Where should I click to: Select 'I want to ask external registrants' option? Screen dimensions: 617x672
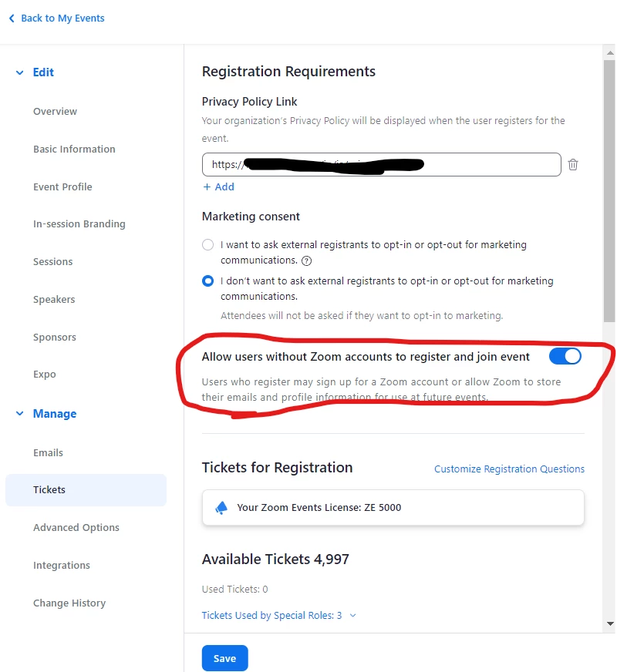[x=207, y=245]
